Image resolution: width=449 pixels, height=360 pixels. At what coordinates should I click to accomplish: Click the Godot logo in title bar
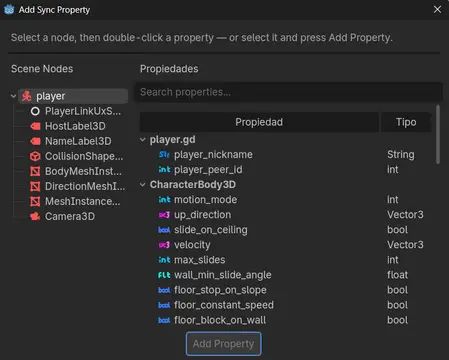click(9, 10)
